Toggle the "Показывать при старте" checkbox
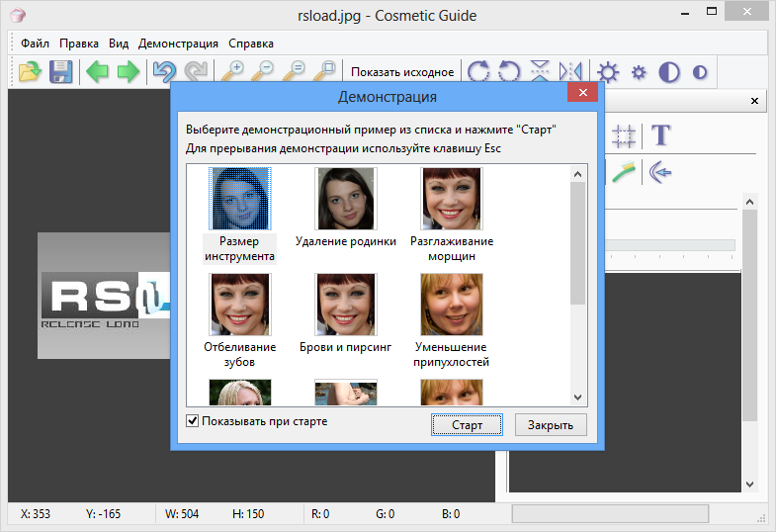Screen dimensions: 776x532 [193, 421]
